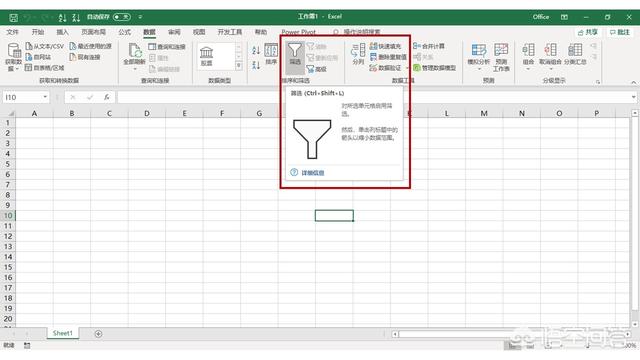Click 现有连接 (Existing Connections) icon
Screen dimensions: 640x360
tap(73, 57)
